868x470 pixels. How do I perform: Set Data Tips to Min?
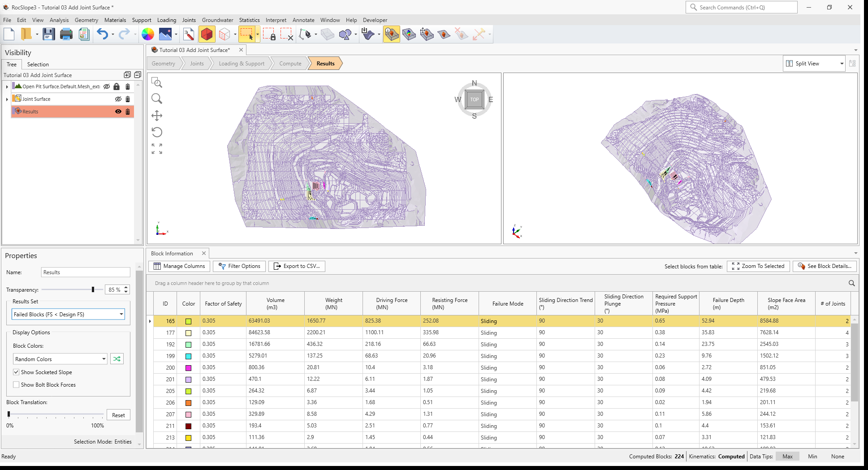(x=812, y=457)
